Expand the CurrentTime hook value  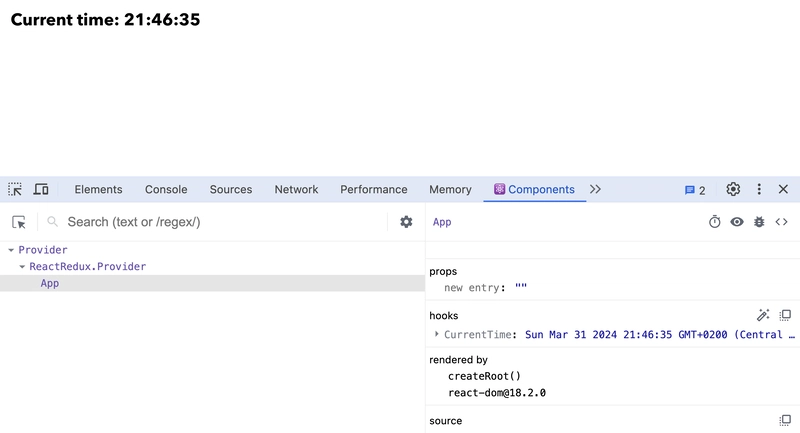[437, 334]
